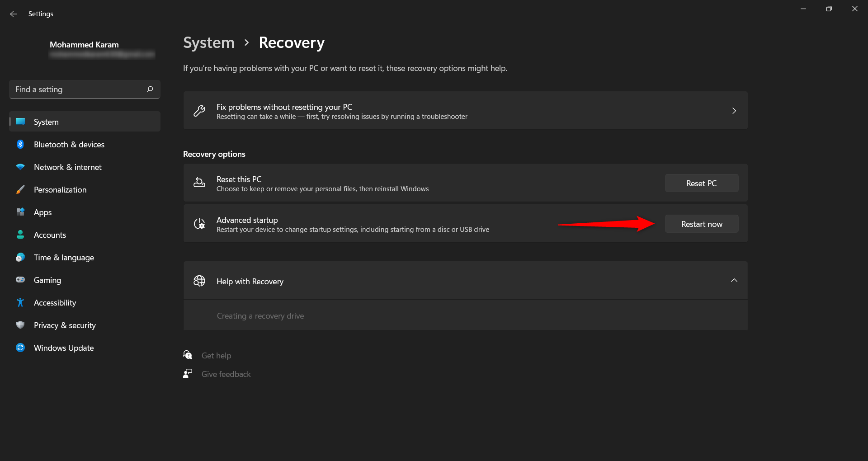Open Bluetooth & devices settings
Image resolution: width=868 pixels, height=461 pixels.
pyautogui.click(x=85, y=144)
